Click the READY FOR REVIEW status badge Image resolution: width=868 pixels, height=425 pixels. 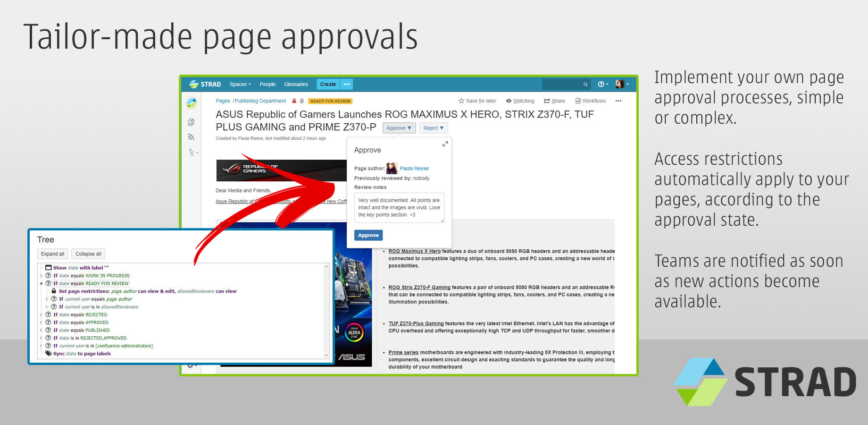pos(330,101)
